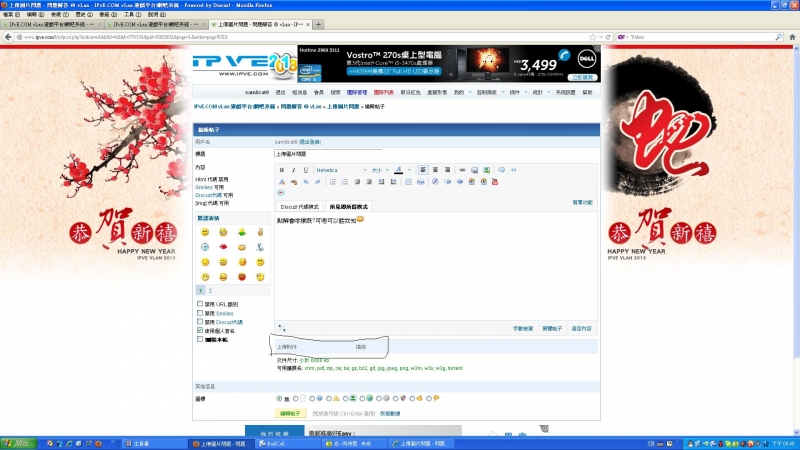Open new Firefox tab with plus button
The height and width of the screenshot is (450, 800).
point(318,24)
